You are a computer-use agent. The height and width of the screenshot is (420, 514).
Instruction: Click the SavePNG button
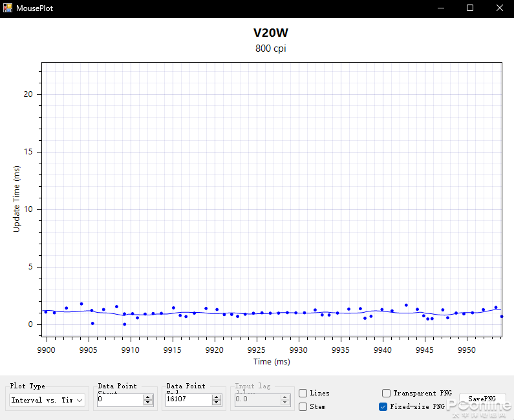(482, 399)
